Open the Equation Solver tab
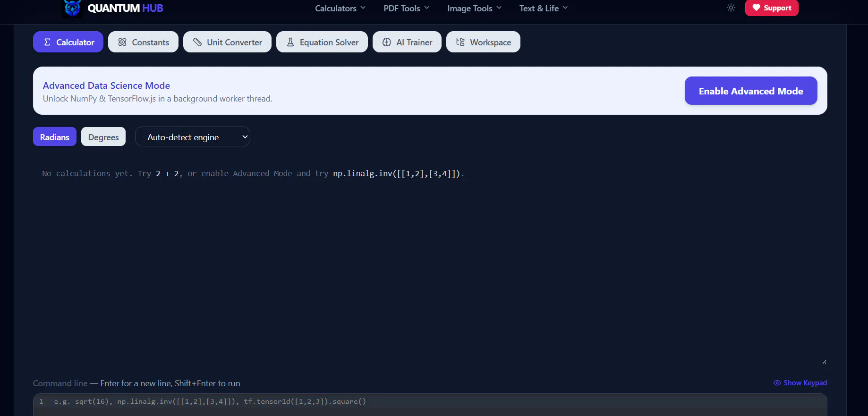This screenshot has height=416, width=868. pos(322,42)
